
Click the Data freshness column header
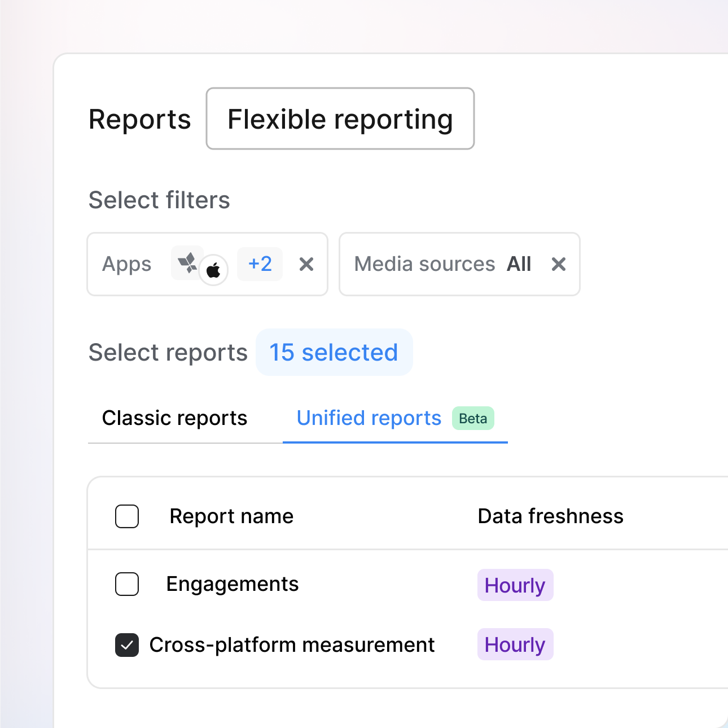(x=550, y=516)
